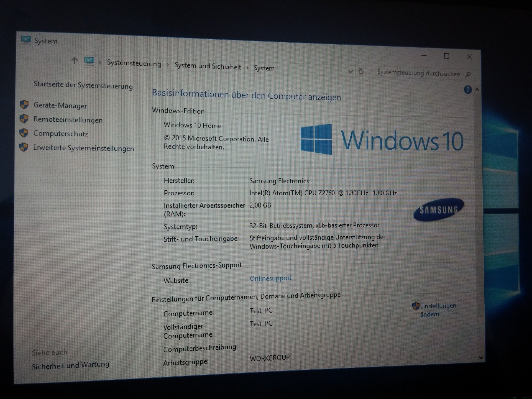Image resolution: width=532 pixels, height=399 pixels.
Task: Click the Windows 10 logo image
Action: [382, 140]
